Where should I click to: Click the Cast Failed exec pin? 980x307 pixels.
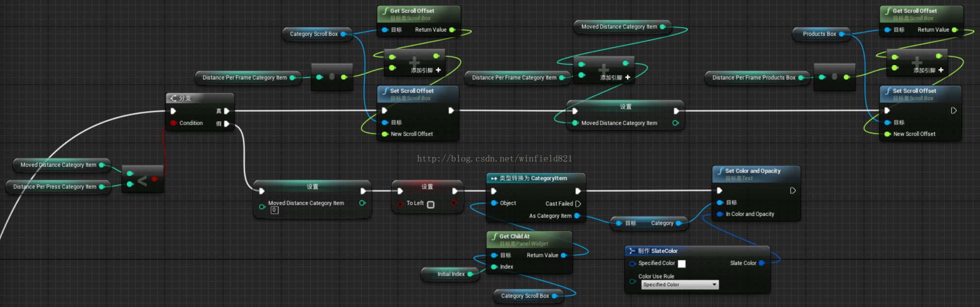tap(578, 204)
